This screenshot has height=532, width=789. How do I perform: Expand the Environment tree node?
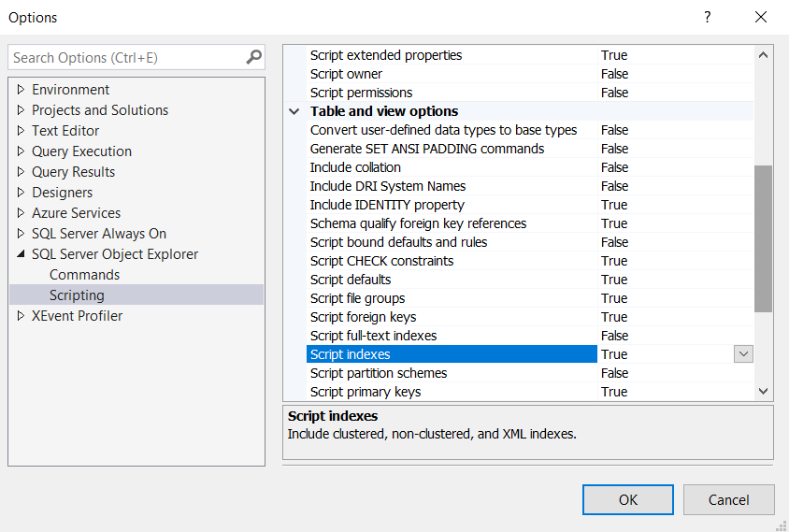[x=21, y=89]
